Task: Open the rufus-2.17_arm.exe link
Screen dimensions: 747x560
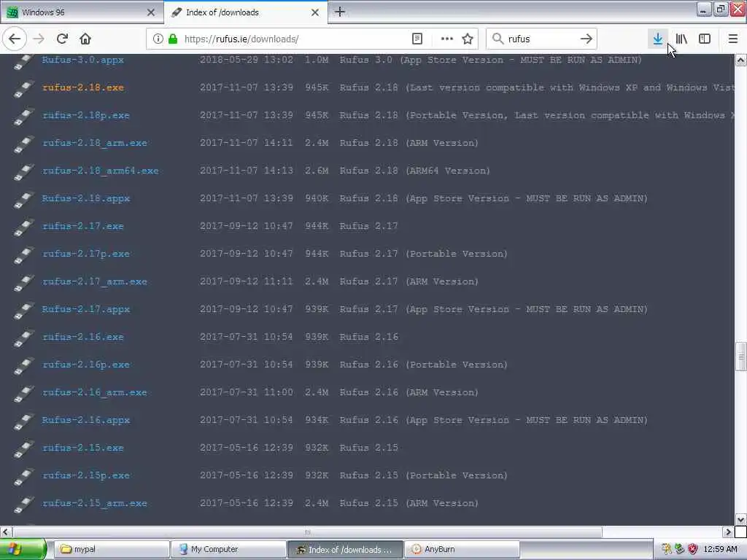Action: [94, 281]
